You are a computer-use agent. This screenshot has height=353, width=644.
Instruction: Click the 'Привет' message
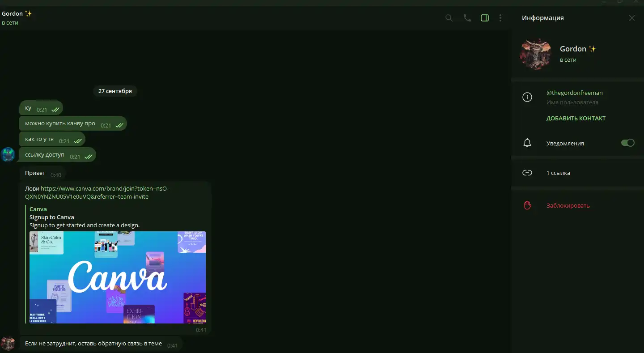pos(42,173)
